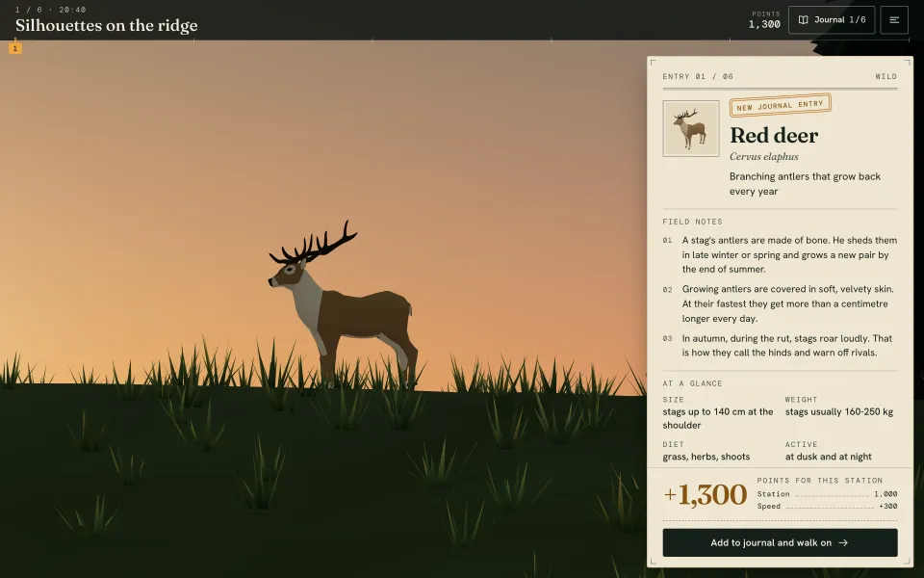This screenshot has width=924, height=578.
Task: Click field note 01 about antlers made of bone
Action: coord(780,254)
